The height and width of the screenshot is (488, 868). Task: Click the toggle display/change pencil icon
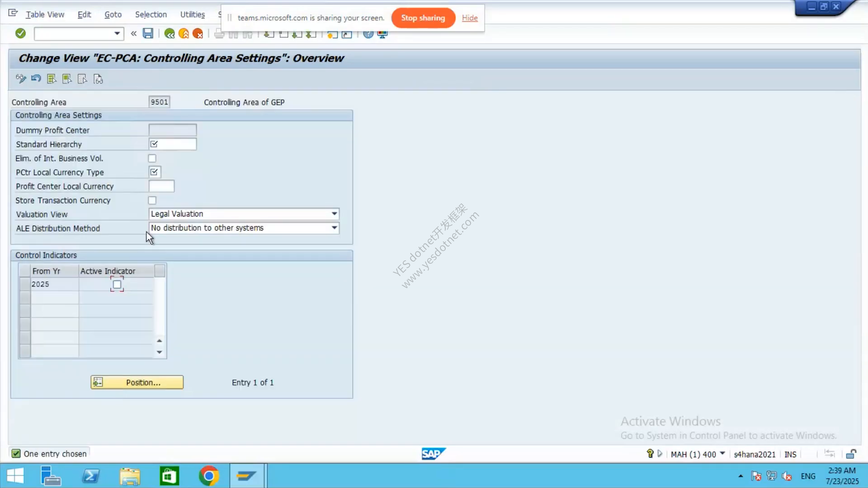click(x=21, y=79)
